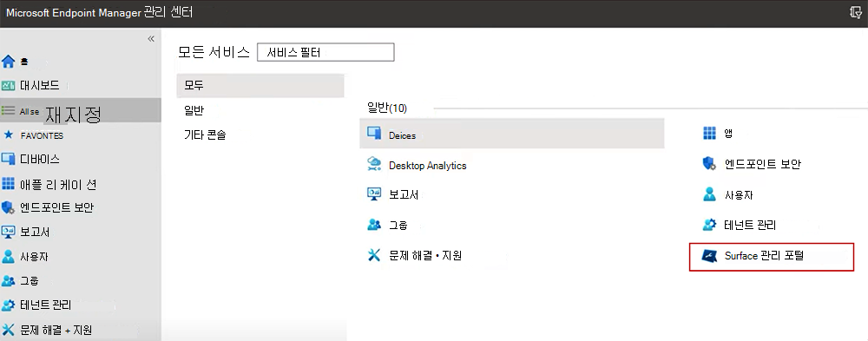Click the 모든 서비스 page heading
This screenshot has width=868, height=341.
[214, 52]
